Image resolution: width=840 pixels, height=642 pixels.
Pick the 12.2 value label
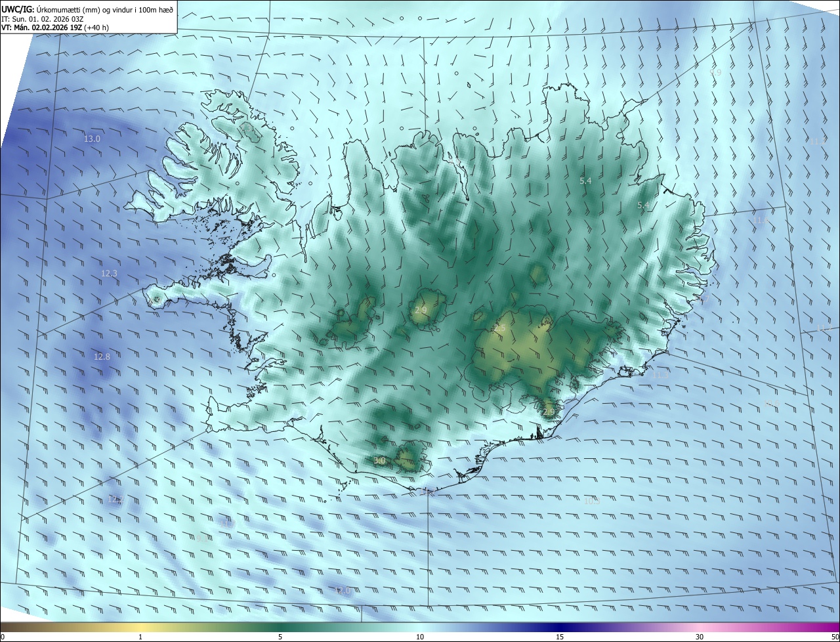click(115, 500)
